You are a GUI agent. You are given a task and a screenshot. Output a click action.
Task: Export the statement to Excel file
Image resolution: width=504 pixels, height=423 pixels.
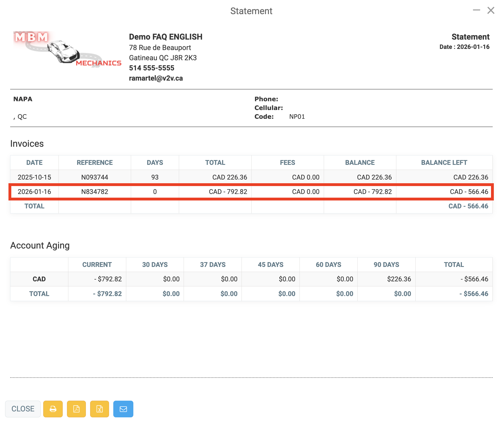pyautogui.click(x=99, y=409)
